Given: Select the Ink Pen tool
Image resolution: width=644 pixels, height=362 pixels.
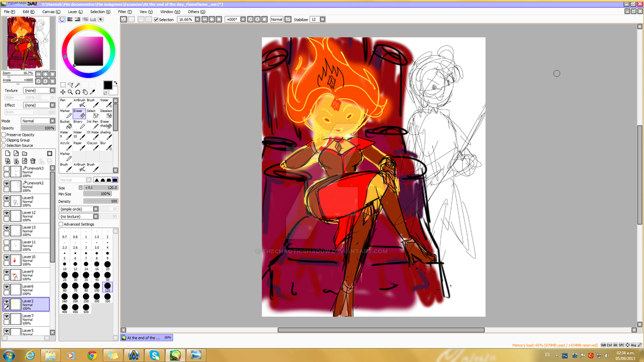Looking at the screenshot, I should pos(92,124).
